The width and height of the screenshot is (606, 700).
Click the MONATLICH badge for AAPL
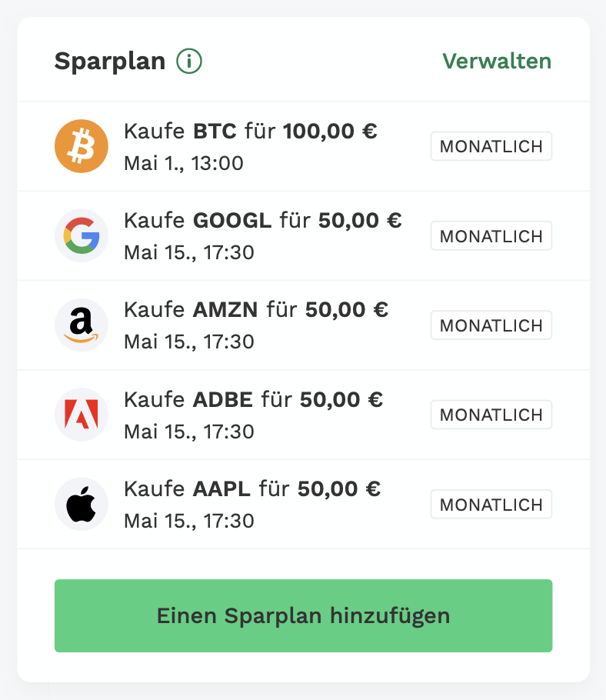tap(491, 505)
